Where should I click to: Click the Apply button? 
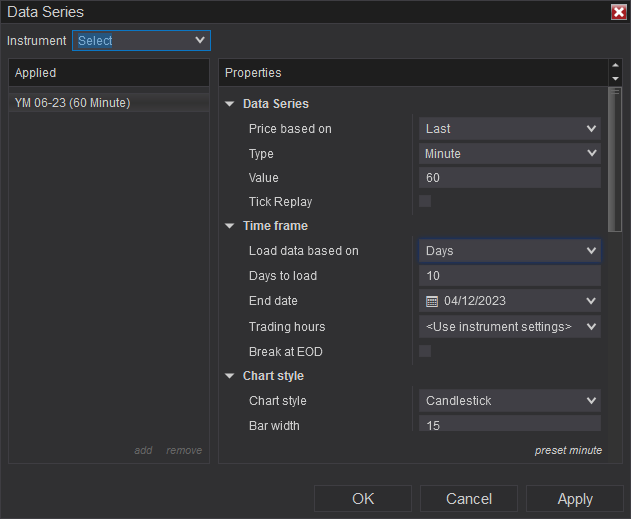coord(575,499)
